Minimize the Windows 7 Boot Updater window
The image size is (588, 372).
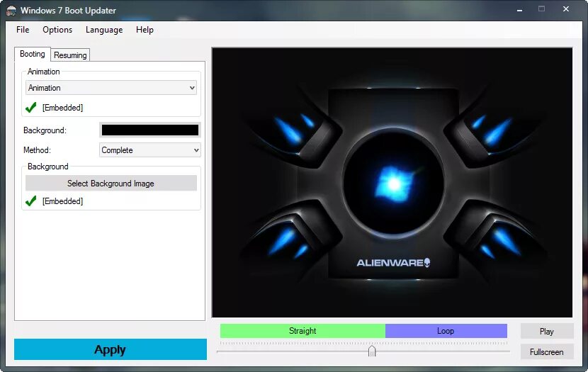click(x=519, y=10)
